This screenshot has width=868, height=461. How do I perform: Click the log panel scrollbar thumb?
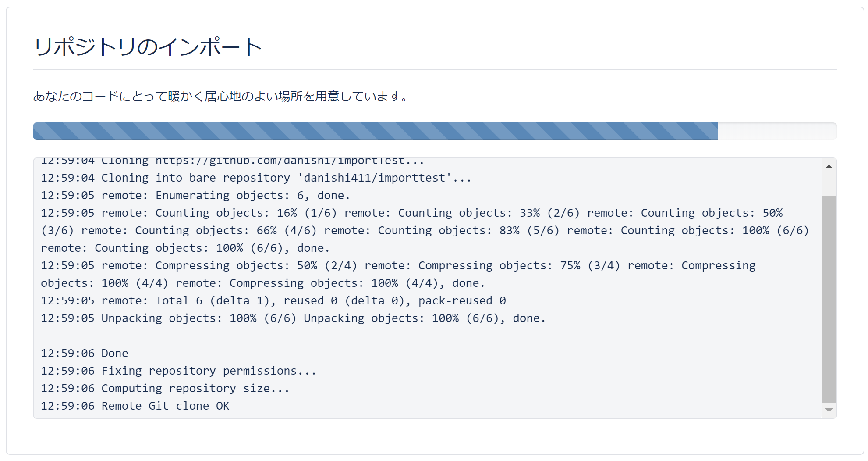click(829, 299)
